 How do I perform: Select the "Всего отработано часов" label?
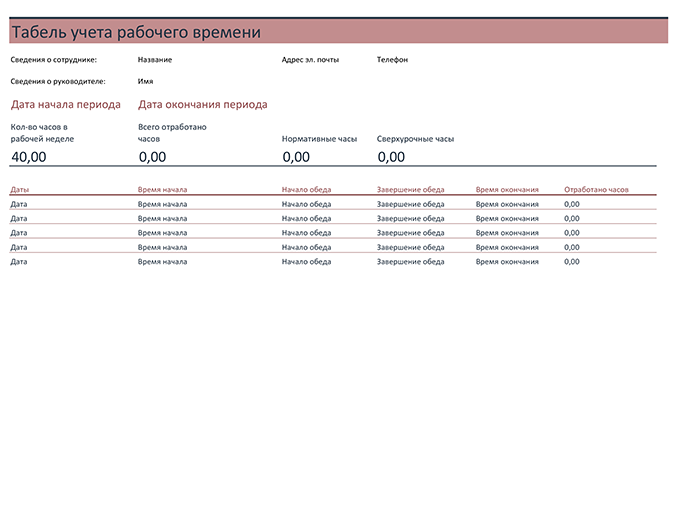(x=172, y=133)
